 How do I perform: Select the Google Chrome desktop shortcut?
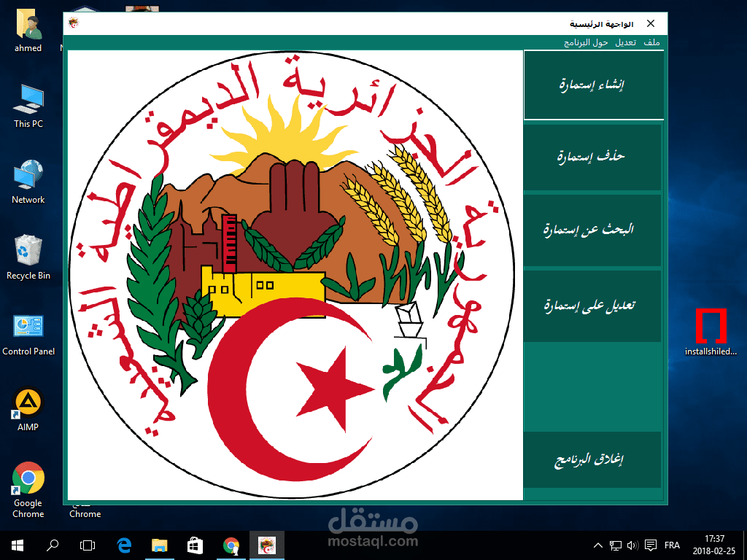coord(28,491)
